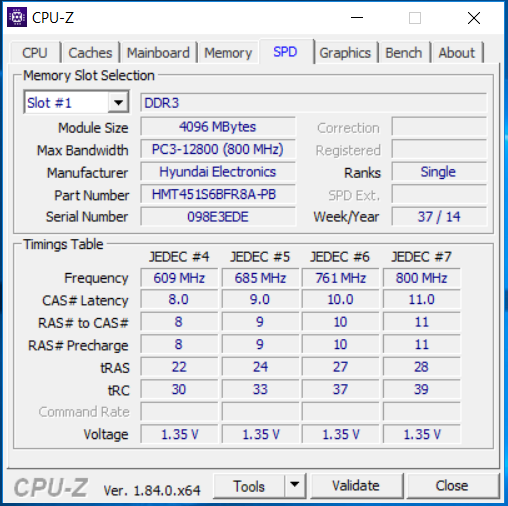The image size is (508, 506).
Task: Click tRAS value 28
Action: coord(422,367)
